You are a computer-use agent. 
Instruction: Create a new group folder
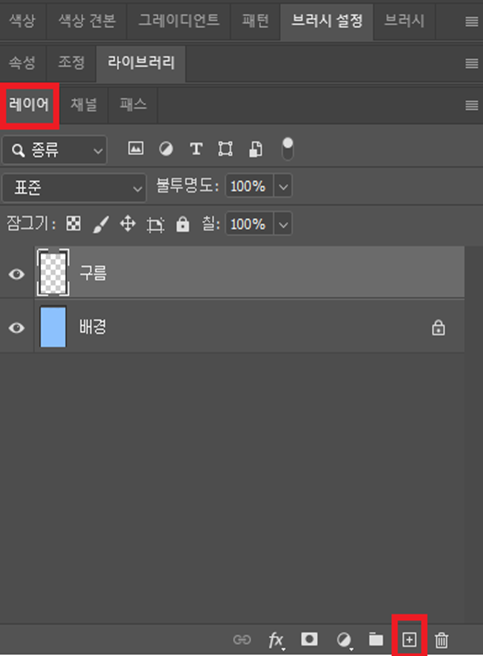pos(376,639)
